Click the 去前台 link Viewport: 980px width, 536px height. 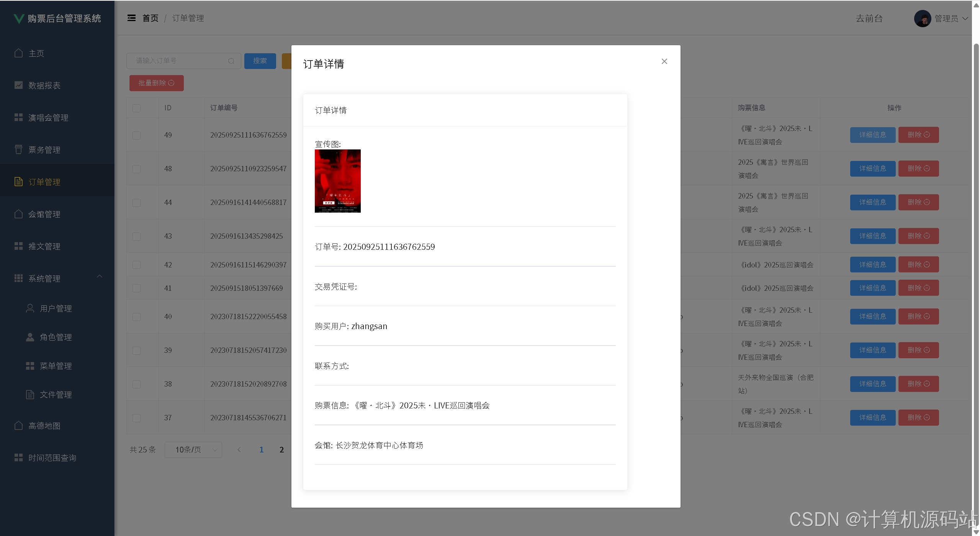pyautogui.click(x=869, y=18)
